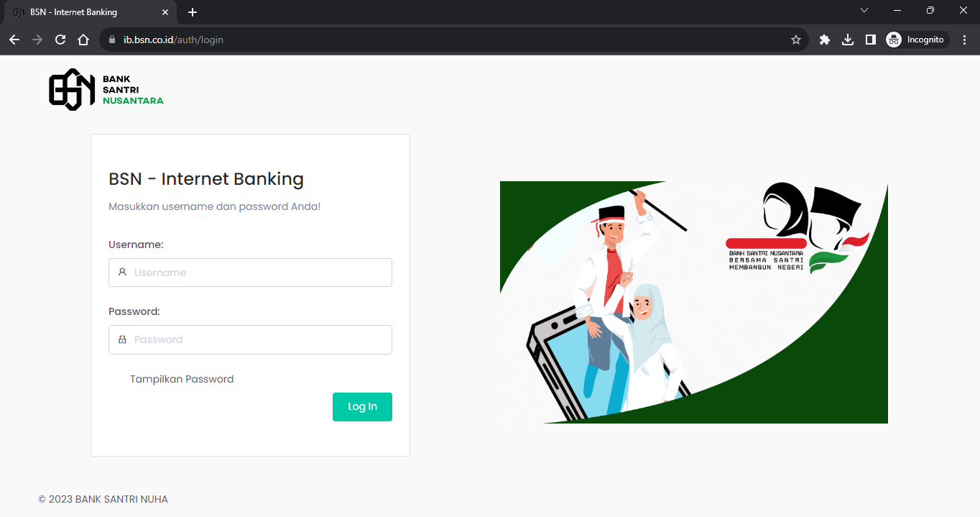The height and width of the screenshot is (517, 980).
Task: Focus the Password input field
Action: pos(250,339)
